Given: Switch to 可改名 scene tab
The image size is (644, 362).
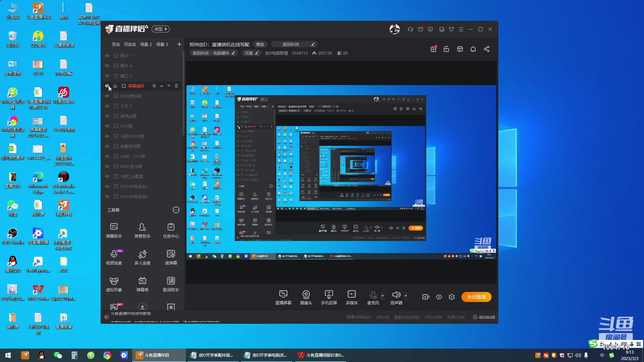Looking at the screenshot, I should (x=130, y=44).
